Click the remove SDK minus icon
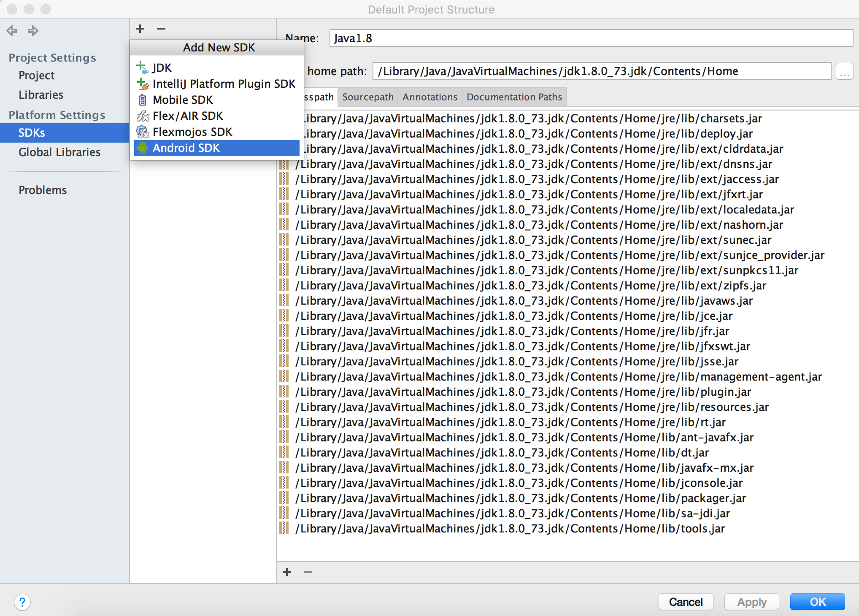Screen dimensions: 859x616 (161, 29)
